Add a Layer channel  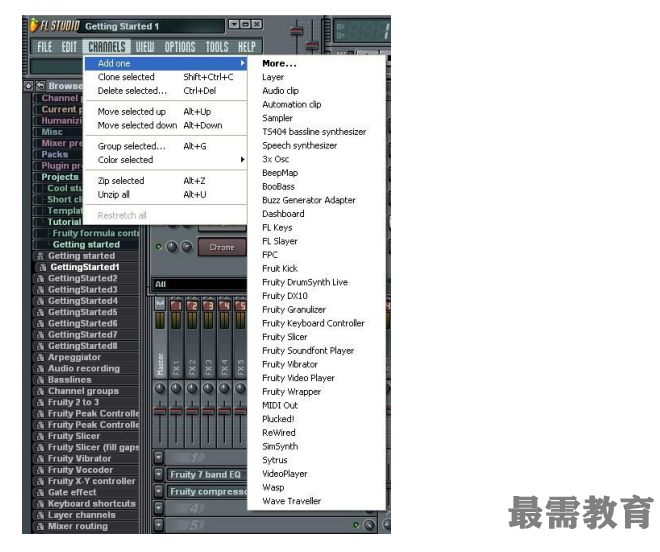273,77
